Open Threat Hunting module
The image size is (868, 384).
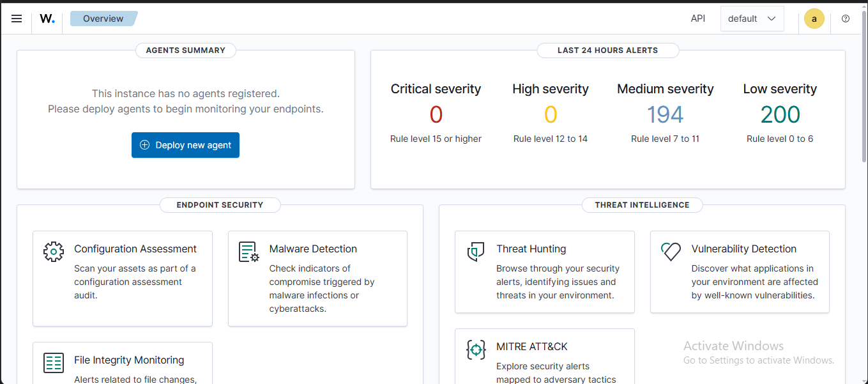click(545, 272)
